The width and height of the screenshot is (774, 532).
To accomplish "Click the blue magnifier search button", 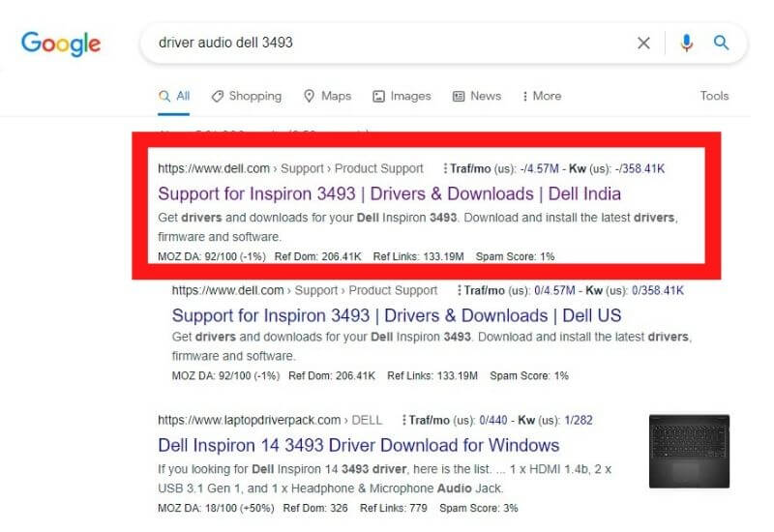I will click(721, 43).
